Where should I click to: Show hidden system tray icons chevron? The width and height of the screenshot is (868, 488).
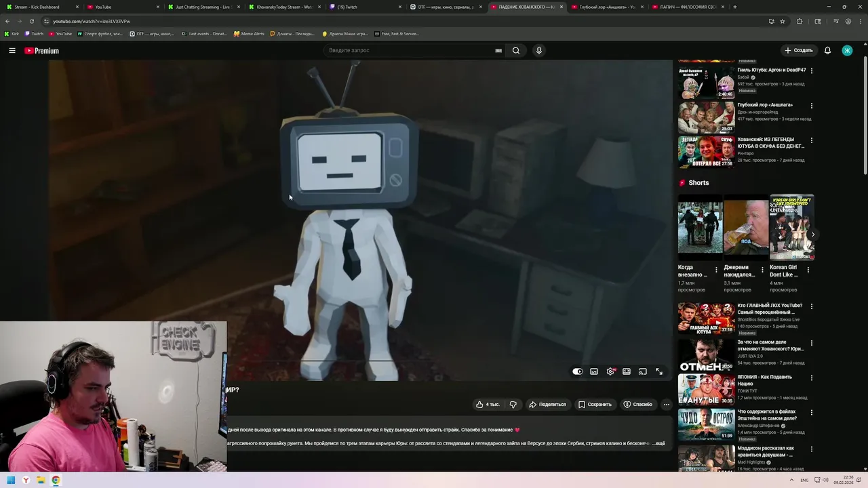point(791,480)
